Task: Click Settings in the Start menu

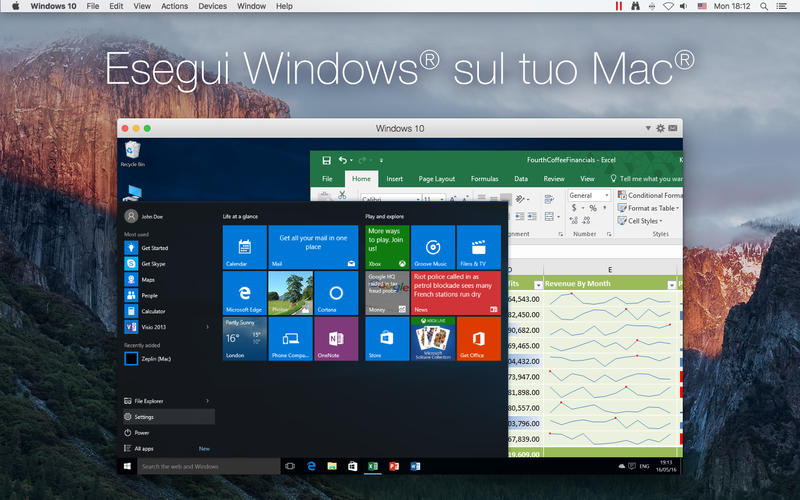Action: click(x=169, y=417)
